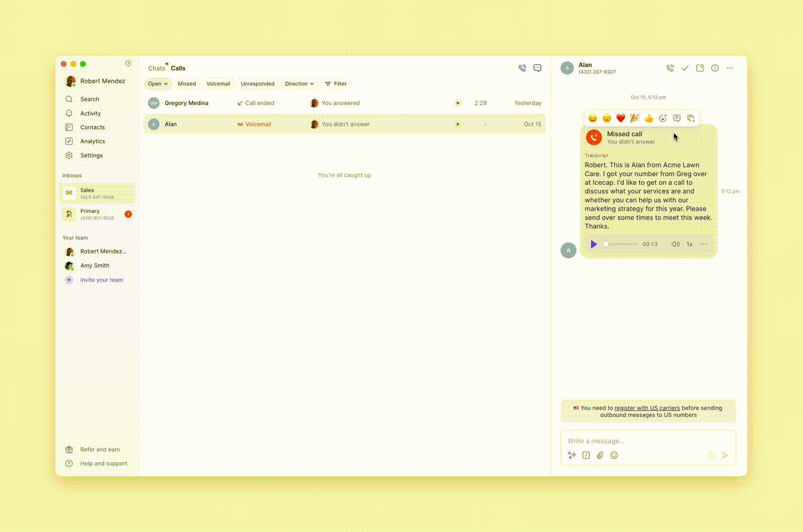The height and width of the screenshot is (532, 803).
Task: Click the history clock icon atop the sidebar
Action: 128,63
